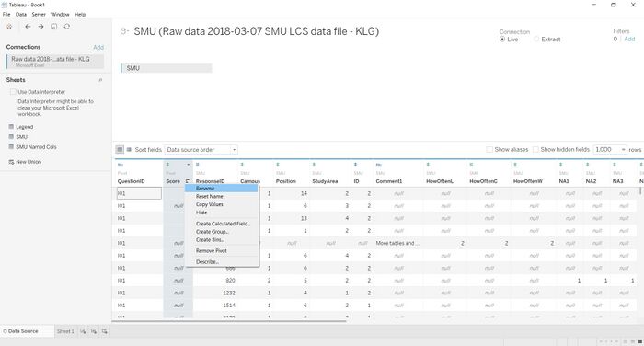Click the New Union label
Screen dimensions: 644x346
tap(29, 162)
